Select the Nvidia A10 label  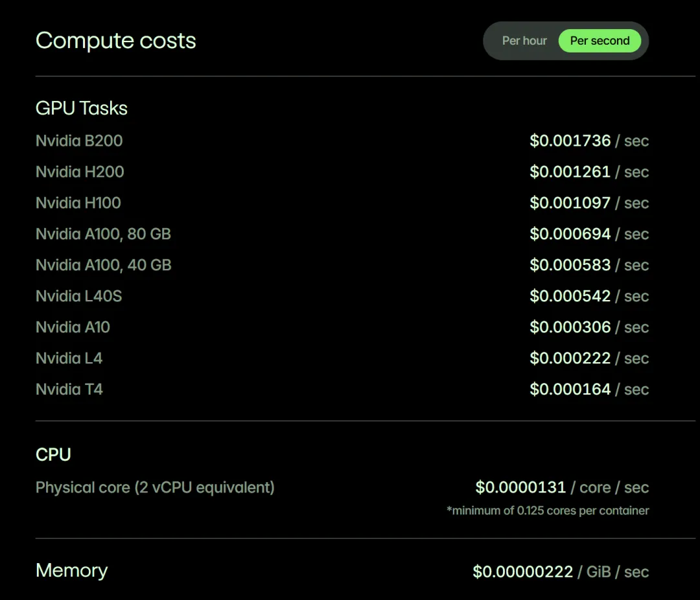click(x=73, y=327)
